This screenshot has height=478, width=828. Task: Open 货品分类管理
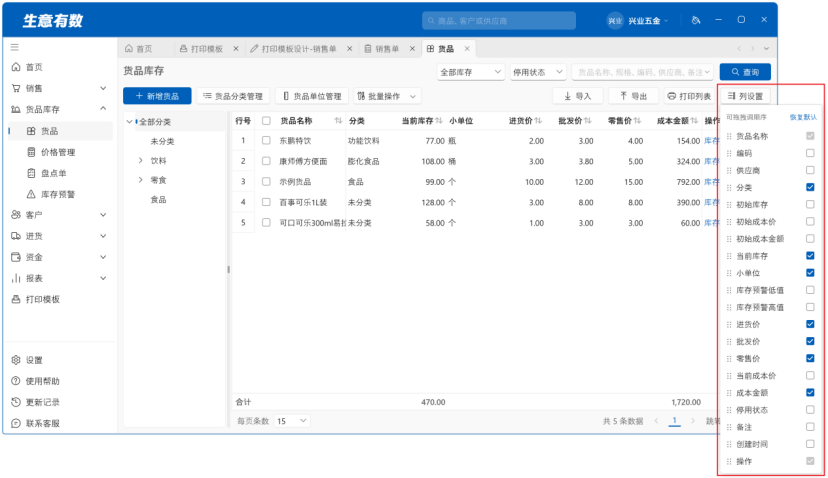(233, 96)
